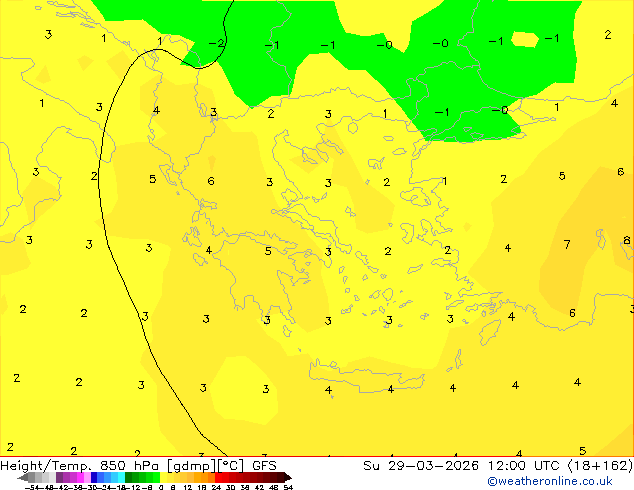Click the '[°C]' unit label
The image size is (634, 490).
tap(231, 466)
